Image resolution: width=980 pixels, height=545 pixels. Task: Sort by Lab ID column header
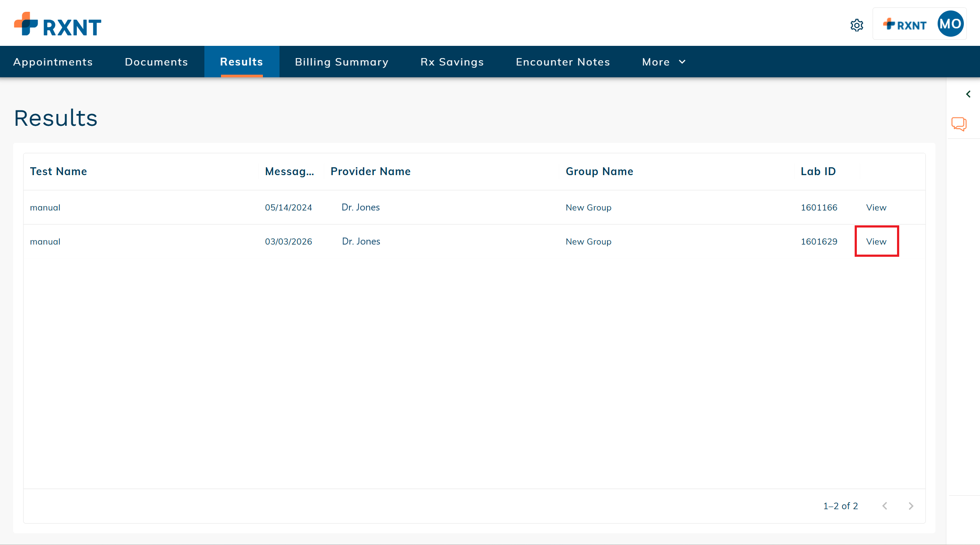tap(818, 172)
